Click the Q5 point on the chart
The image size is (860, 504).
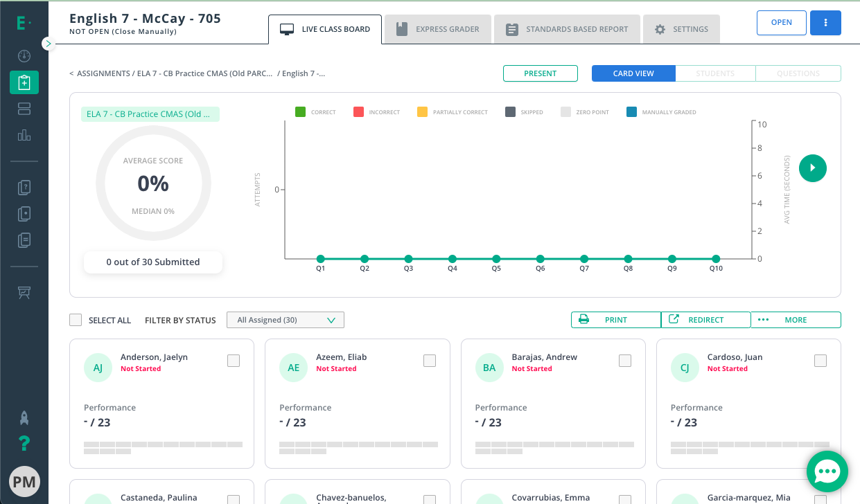tap(496, 259)
